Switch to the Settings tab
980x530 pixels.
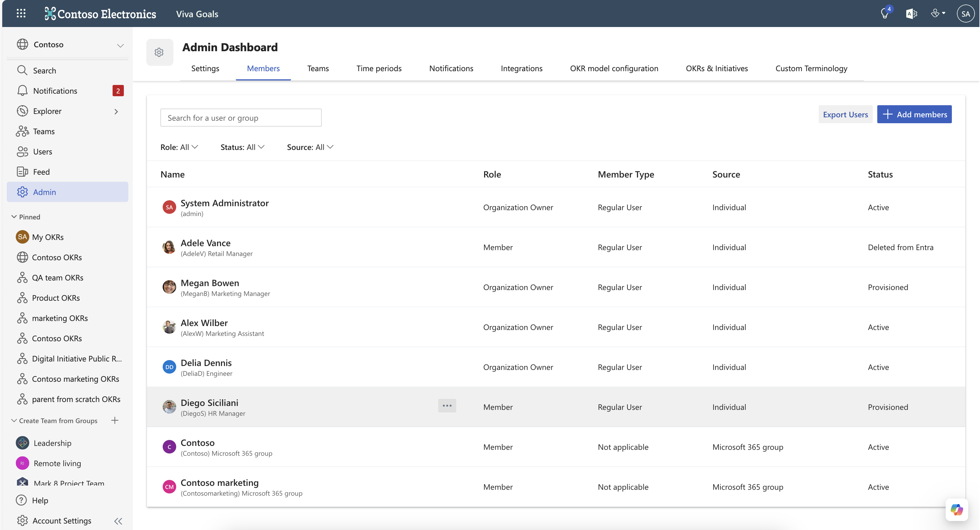pos(205,68)
